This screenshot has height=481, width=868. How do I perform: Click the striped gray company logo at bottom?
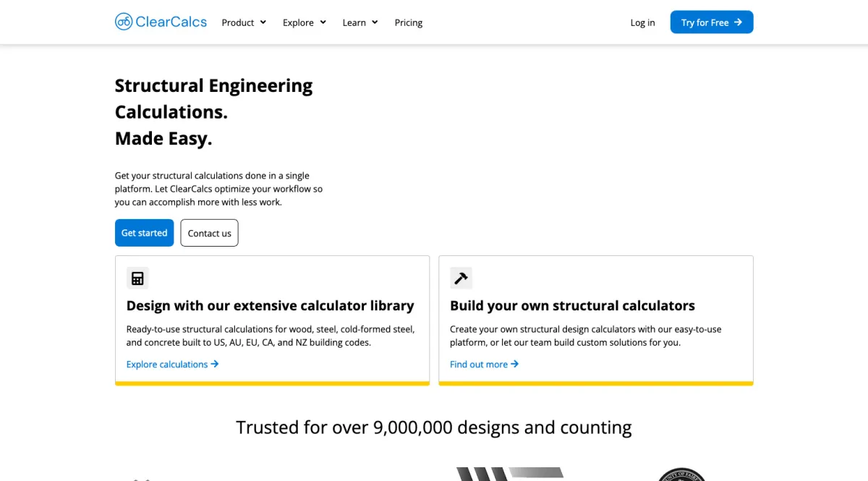pyautogui.click(x=510, y=474)
